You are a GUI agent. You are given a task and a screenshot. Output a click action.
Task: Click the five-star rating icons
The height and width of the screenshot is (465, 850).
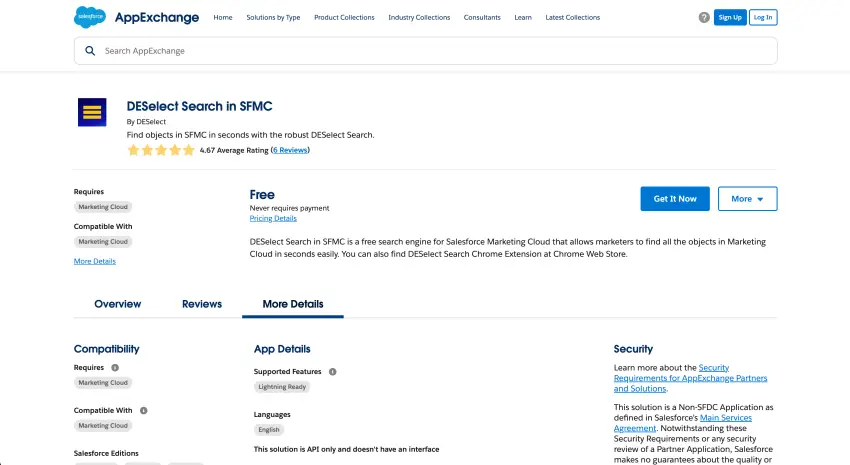pos(160,150)
